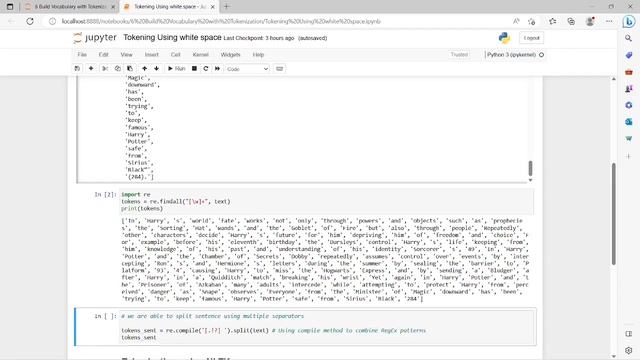Image resolution: width=640 pixels, height=360 pixels.
Task: View site information icon
Action: point(52,21)
